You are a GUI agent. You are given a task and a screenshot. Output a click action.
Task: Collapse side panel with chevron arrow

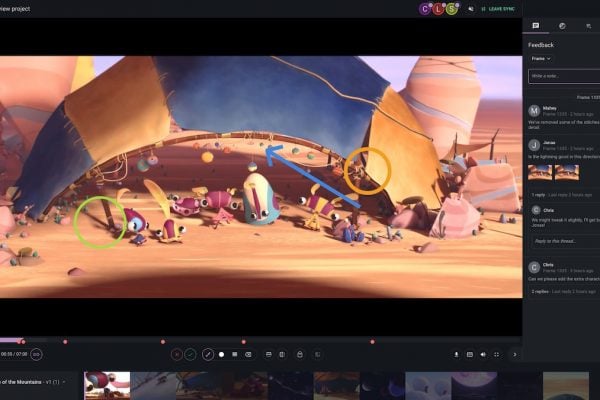515,355
